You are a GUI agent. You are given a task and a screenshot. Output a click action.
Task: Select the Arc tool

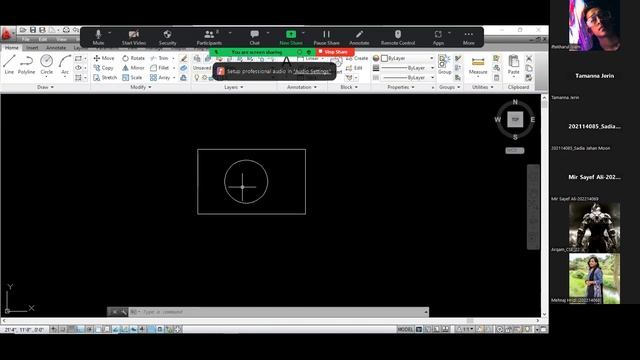click(65, 64)
